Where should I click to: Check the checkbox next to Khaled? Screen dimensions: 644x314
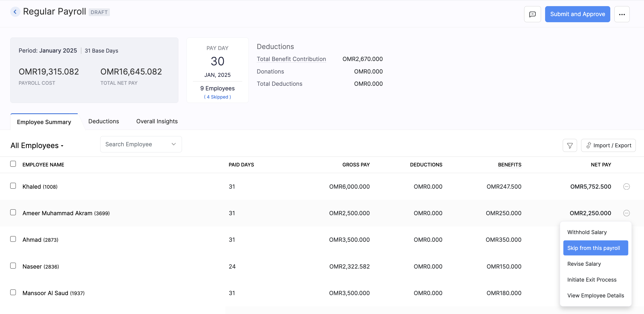pyautogui.click(x=13, y=186)
